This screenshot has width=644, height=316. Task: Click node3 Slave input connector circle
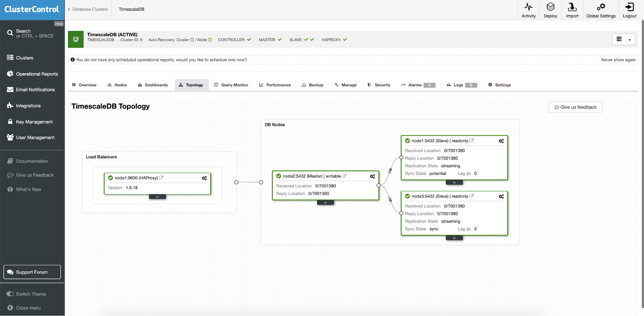[x=401, y=213]
